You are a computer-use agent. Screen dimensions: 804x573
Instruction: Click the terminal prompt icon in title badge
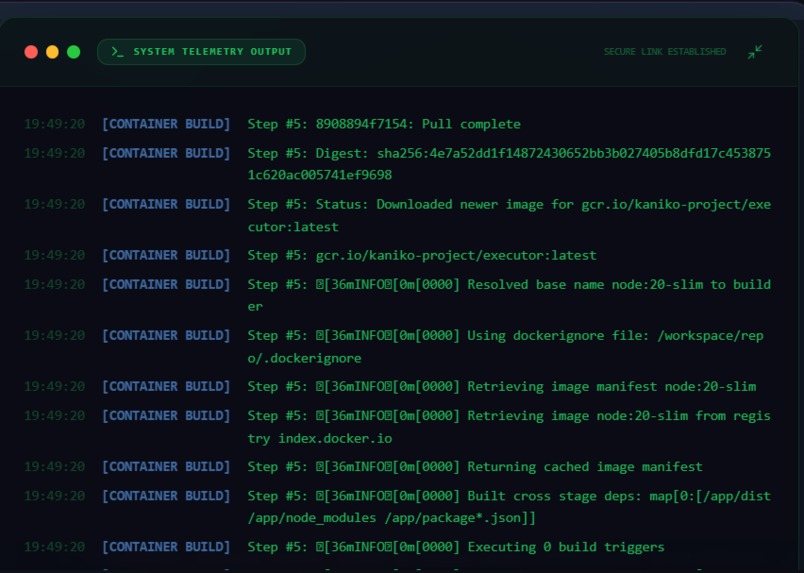[x=117, y=52]
